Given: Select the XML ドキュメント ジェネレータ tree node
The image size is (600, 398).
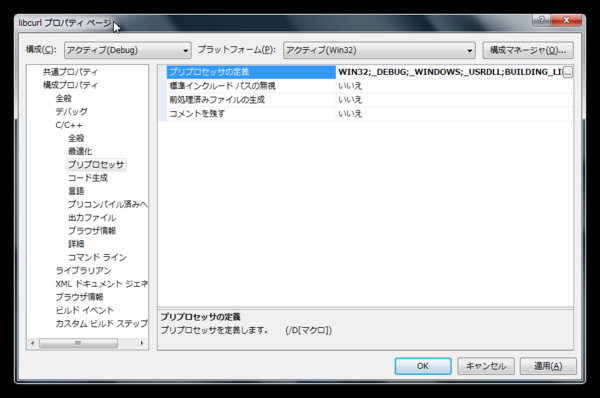Looking at the screenshot, I should coord(101,284).
